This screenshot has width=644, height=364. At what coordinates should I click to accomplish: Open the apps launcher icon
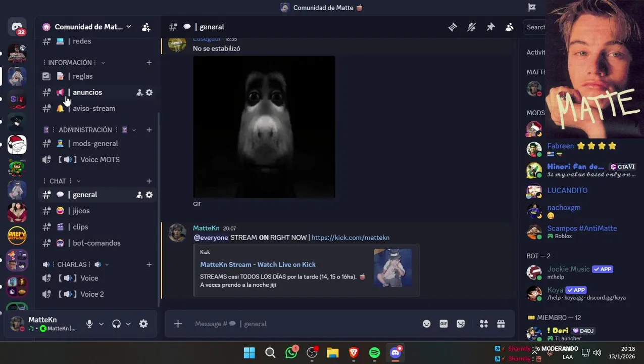(484, 324)
